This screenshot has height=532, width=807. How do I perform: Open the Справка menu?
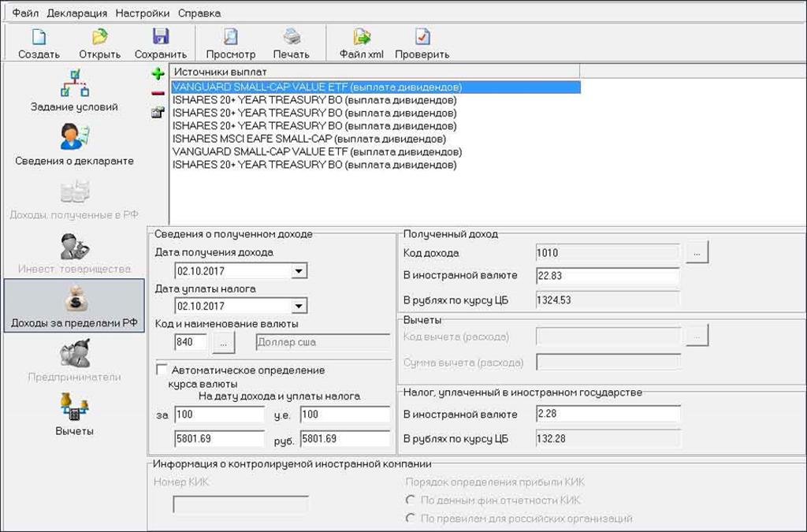point(199,13)
